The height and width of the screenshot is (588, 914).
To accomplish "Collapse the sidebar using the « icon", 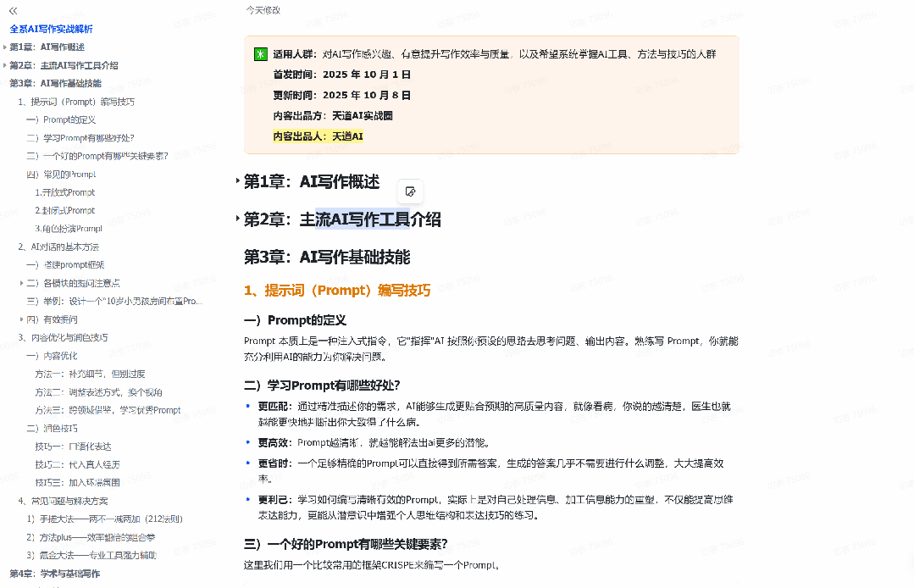I will click(12, 13).
